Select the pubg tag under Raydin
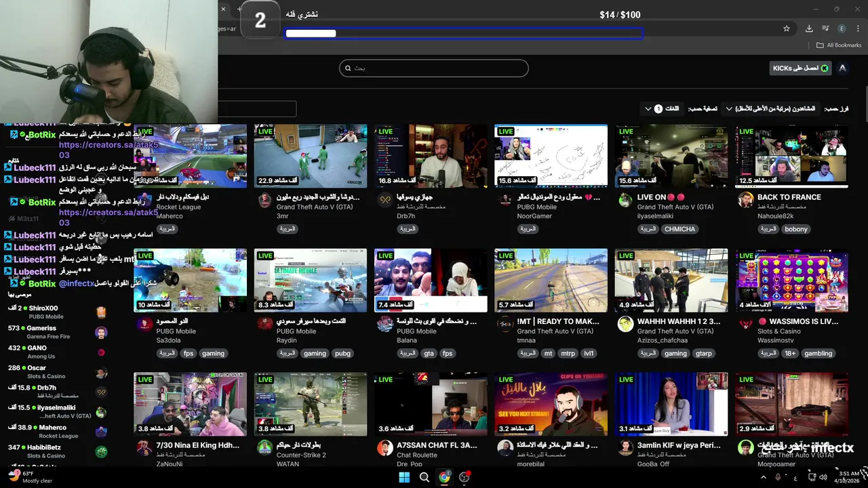868x488 pixels. (342, 353)
